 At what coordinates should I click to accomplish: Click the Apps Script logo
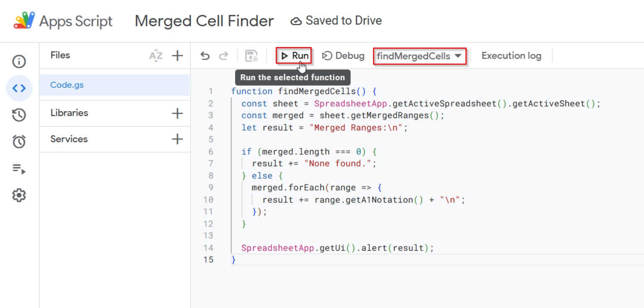(23, 20)
